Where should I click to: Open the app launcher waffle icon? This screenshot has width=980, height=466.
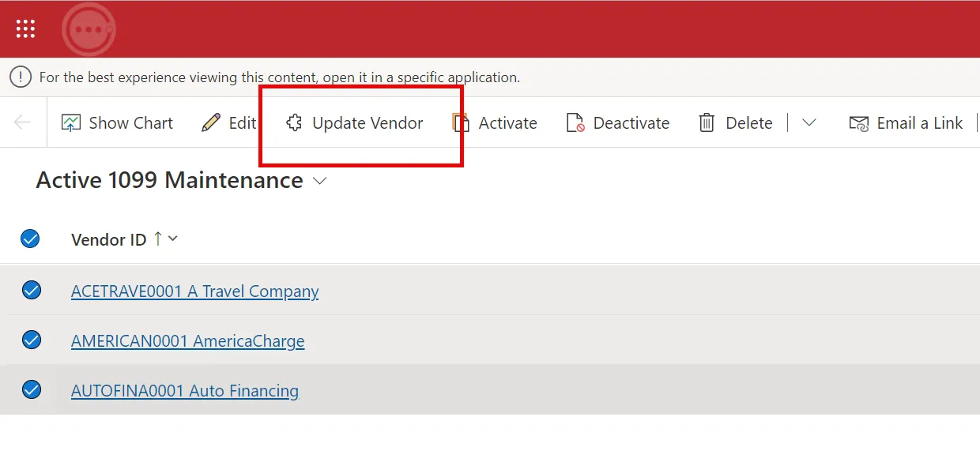point(25,28)
